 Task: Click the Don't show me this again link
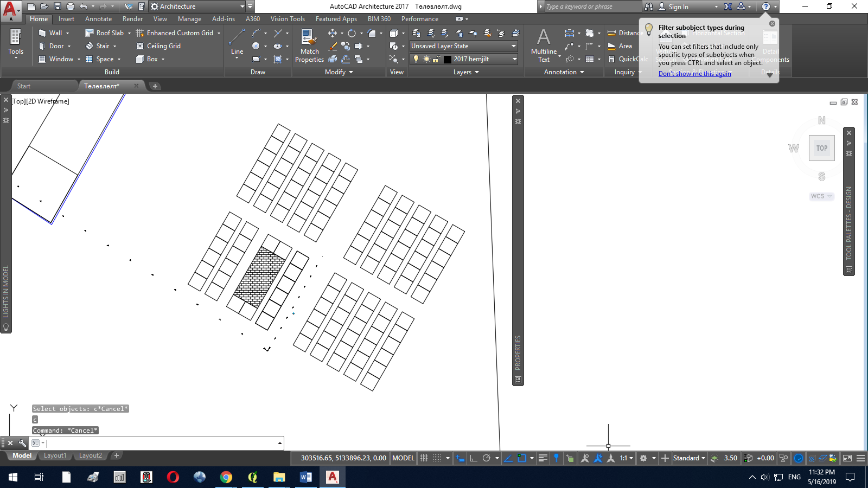(694, 74)
